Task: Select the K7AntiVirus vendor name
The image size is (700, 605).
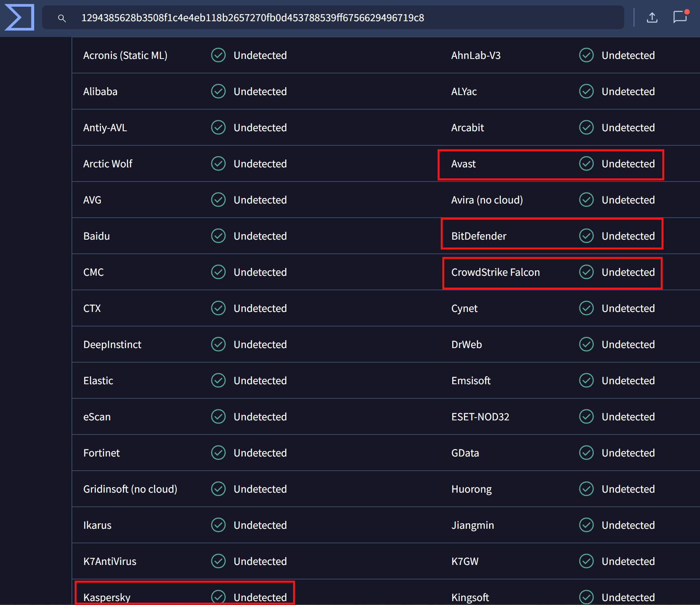Action: pos(110,561)
